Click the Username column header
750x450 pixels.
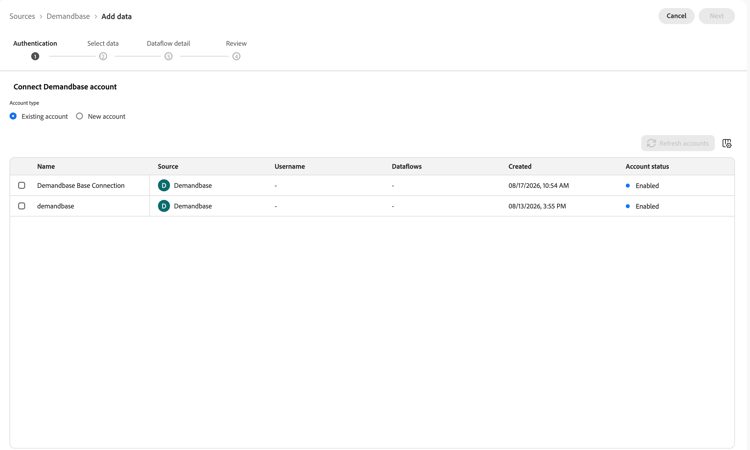click(289, 166)
